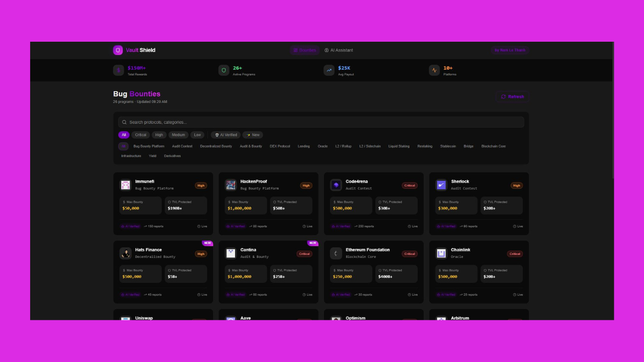Follow the 'by Nam Le Thanh' link
This screenshot has height=362, width=644.
(x=510, y=50)
